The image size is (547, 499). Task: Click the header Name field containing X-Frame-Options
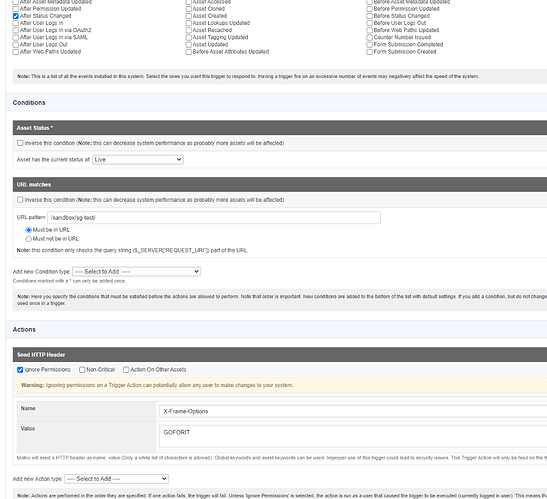tap(353, 411)
